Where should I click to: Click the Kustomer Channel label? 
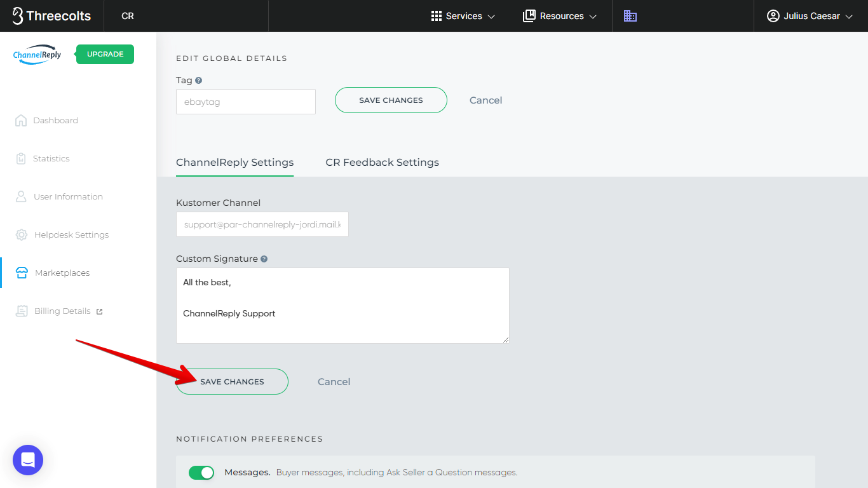click(219, 203)
